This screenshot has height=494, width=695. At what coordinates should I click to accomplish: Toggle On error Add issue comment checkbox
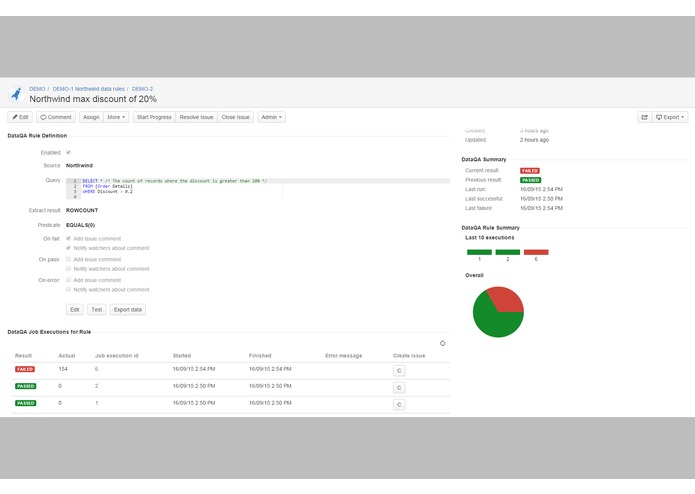click(x=68, y=280)
